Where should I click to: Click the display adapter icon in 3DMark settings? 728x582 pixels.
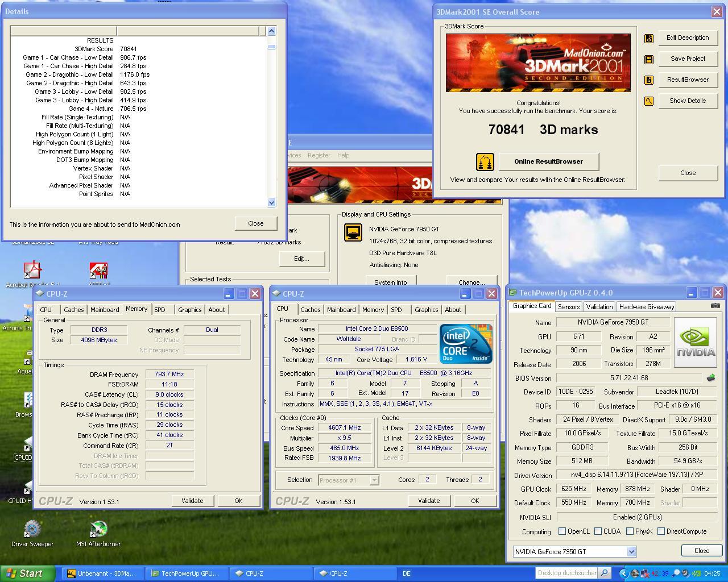point(353,232)
